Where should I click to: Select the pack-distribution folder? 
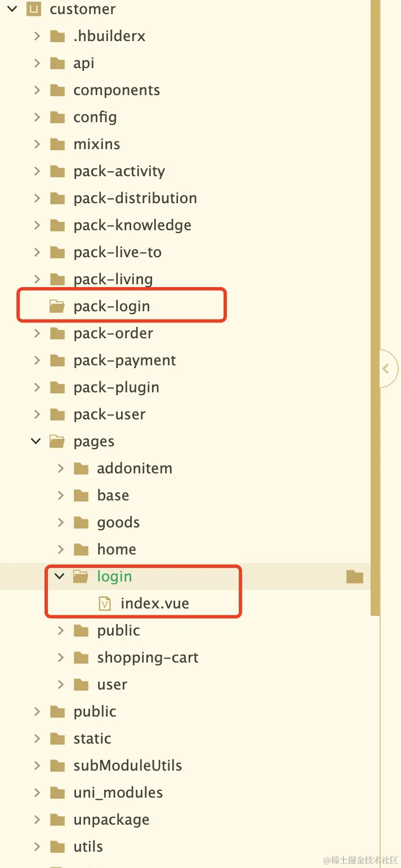coord(135,198)
